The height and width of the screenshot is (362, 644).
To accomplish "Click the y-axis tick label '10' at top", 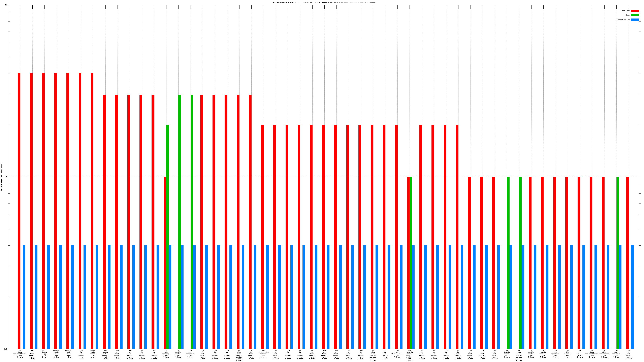I will [6, 5].
